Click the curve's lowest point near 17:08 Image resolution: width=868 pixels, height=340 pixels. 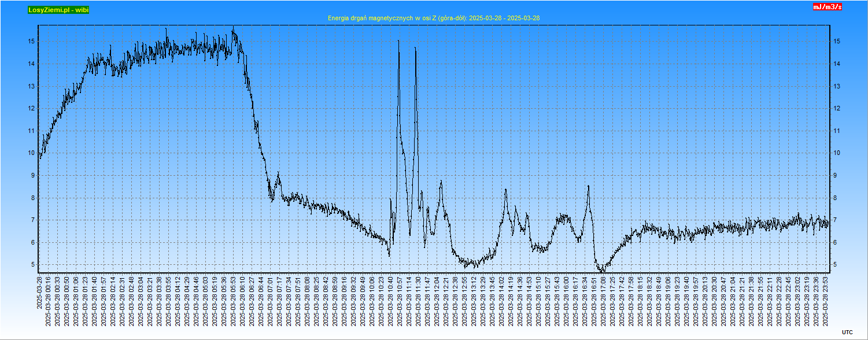click(601, 271)
